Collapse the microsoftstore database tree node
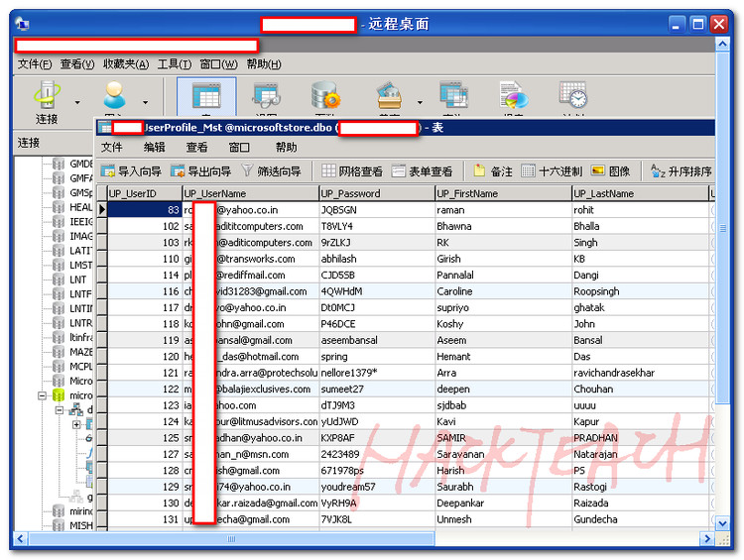The width and height of the screenshot is (744, 560). click(x=43, y=395)
